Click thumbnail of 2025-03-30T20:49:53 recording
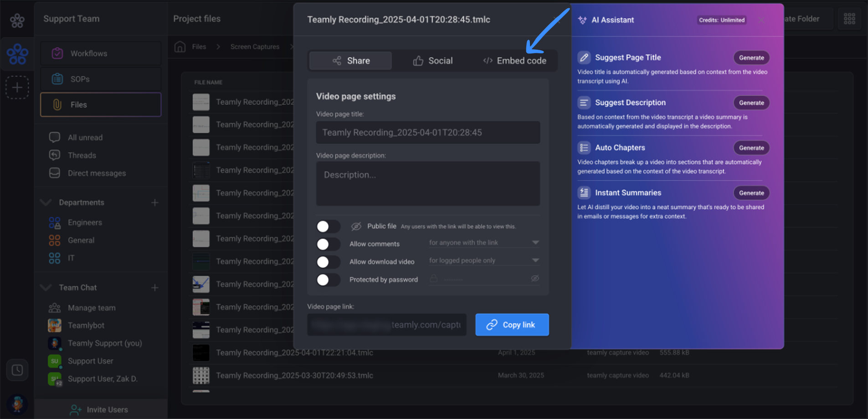The height and width of the screenshot is (419, 868). tap(201, 375)
